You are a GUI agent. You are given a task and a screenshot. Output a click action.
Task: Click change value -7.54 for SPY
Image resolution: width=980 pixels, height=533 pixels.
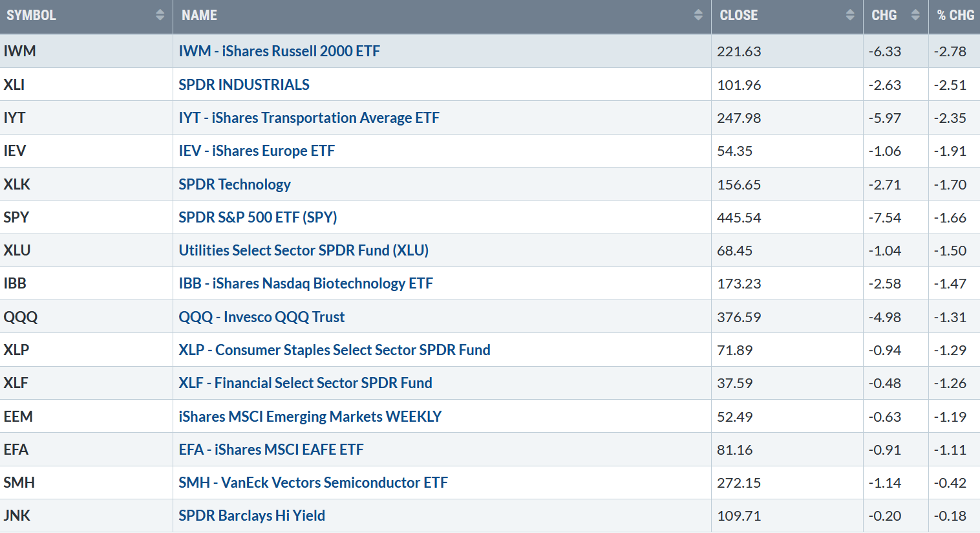point(885,217)
